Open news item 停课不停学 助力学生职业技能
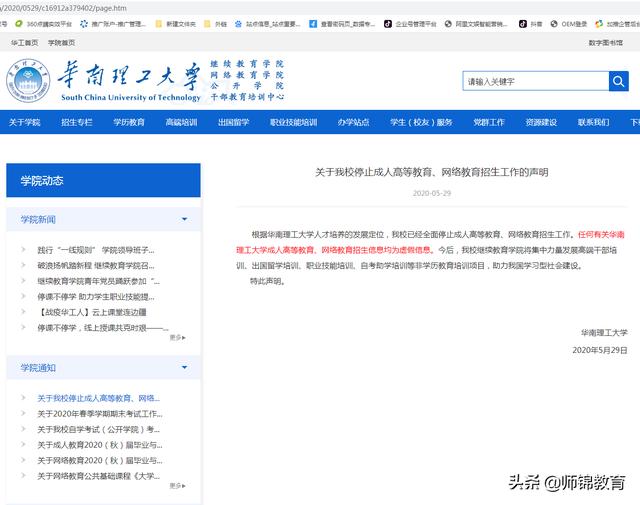Viewport: 640px width, 505px height. (96, 296)
